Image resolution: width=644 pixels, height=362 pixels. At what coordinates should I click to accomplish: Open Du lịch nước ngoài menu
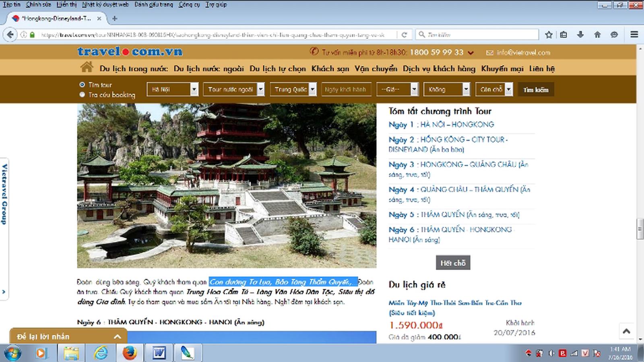[x=208, y=69]
